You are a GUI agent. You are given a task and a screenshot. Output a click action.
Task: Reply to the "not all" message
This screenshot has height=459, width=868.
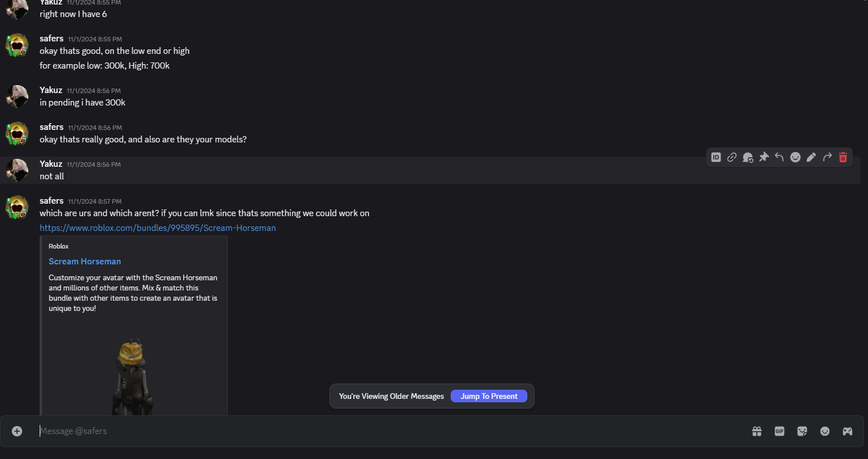coord(780,157)
